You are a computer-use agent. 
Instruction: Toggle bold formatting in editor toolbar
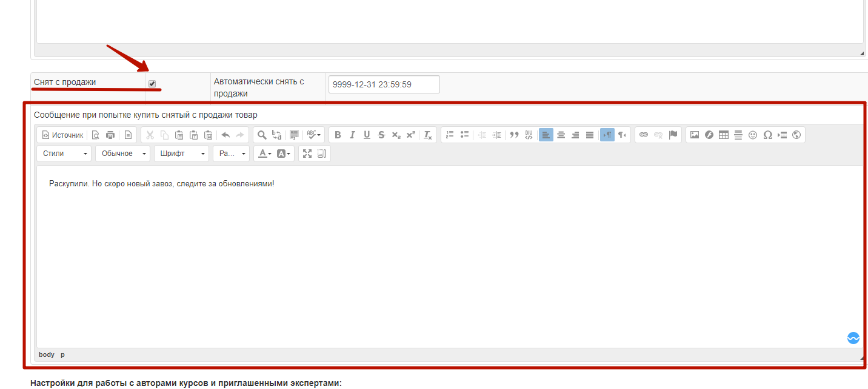click(338, 135)
